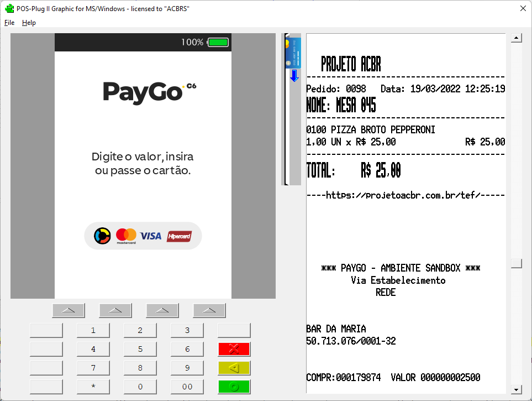The image size is (532, 401).
Task: Click the 'VALOR 000000002500' receipt text
Action: (x=435, y=377)
